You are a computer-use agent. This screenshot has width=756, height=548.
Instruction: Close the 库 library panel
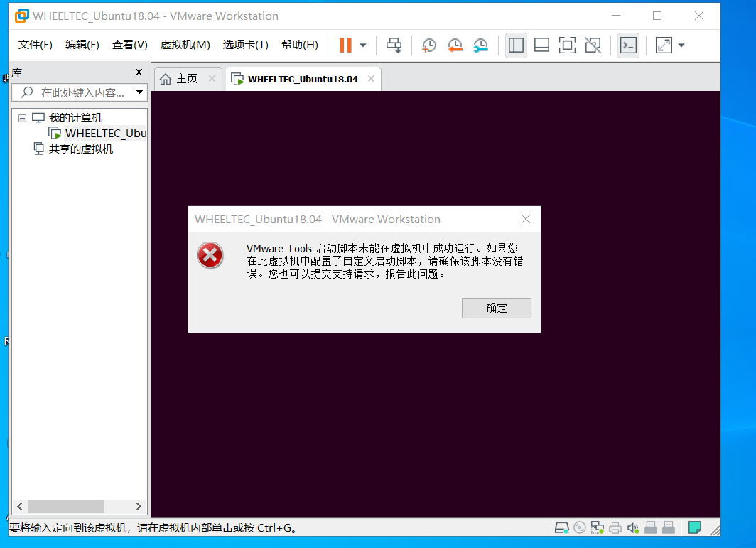click(139, 72)
